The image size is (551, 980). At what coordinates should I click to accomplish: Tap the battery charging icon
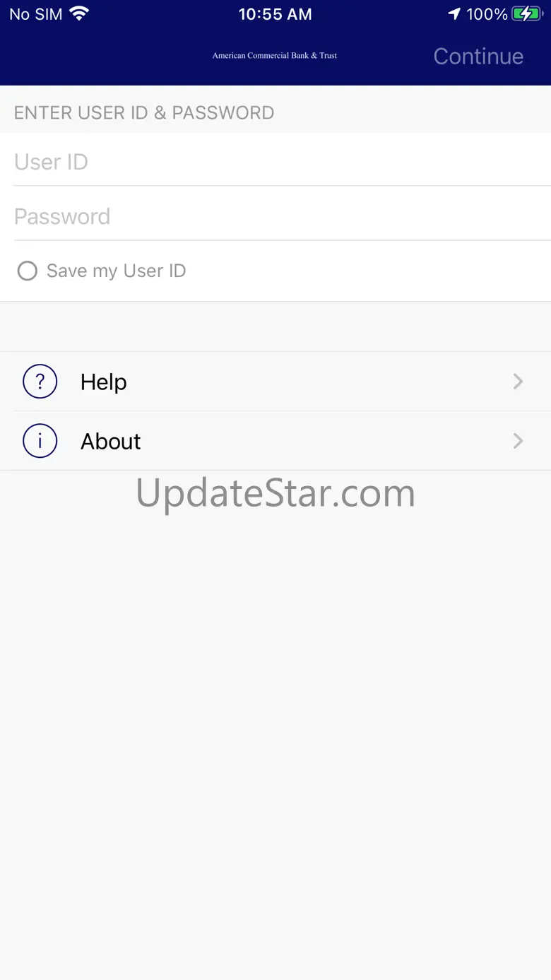527,13
